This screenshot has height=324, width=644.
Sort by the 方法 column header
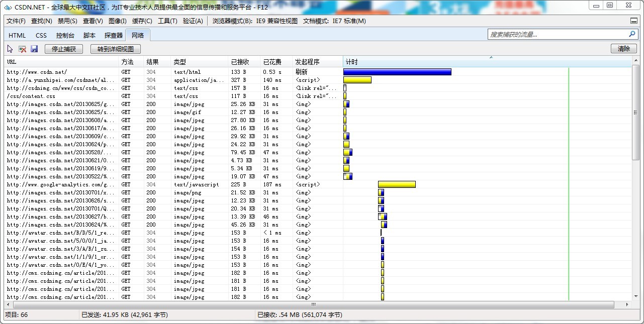pos(132,62)
